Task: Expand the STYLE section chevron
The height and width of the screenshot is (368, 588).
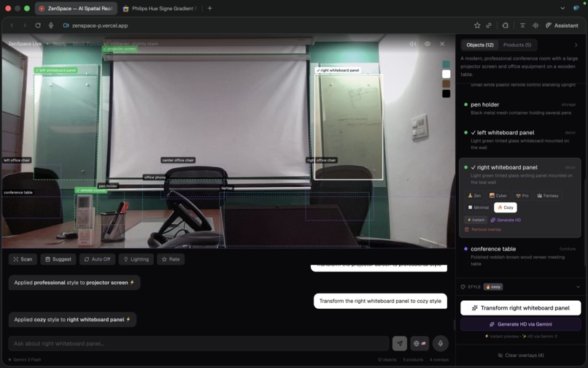Action: click(578, 287)
